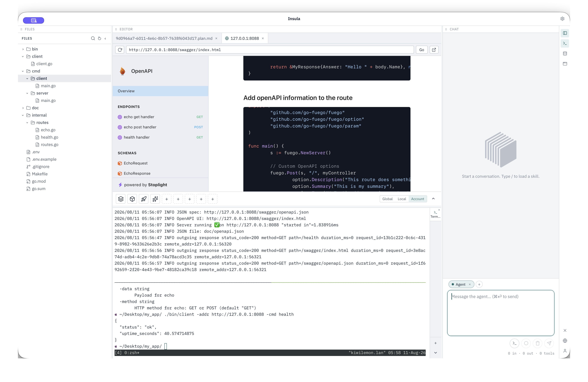Image resolution: width=588 pixels, height=382 pixels.
Task: Add new agent with plus button
Action: click(x=479, y=284)
